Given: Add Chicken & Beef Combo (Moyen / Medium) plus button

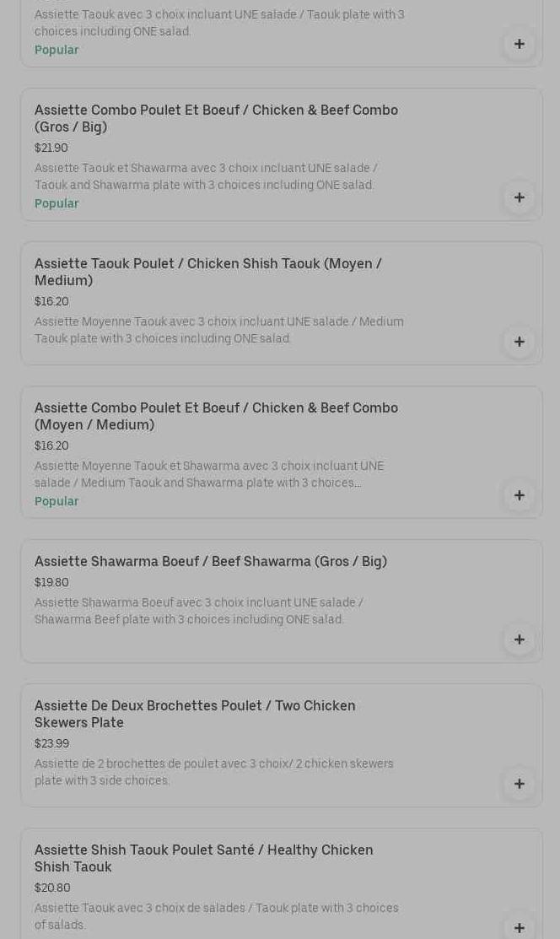Looking at the screenshot, I should (x=520, y=495).
